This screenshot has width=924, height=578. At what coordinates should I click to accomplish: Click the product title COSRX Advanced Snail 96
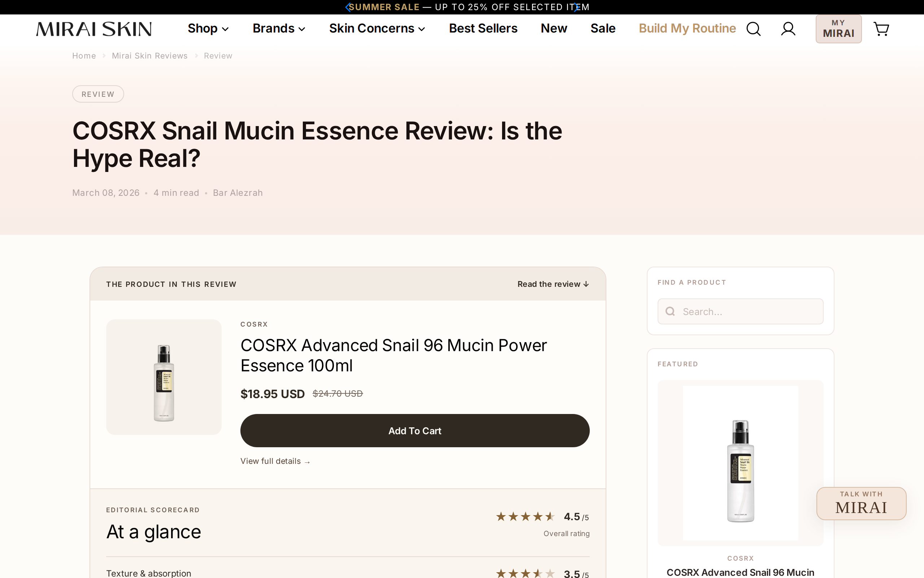tap(394, 355)
